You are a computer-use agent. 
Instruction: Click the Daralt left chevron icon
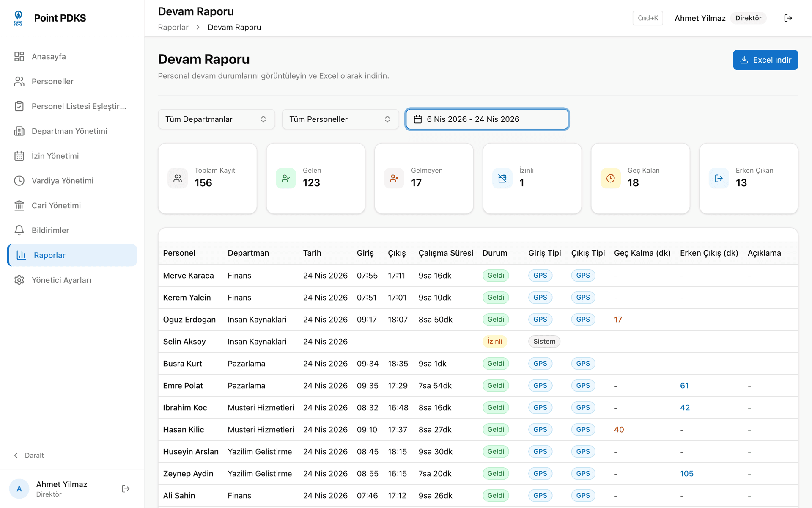click(16, 456)
